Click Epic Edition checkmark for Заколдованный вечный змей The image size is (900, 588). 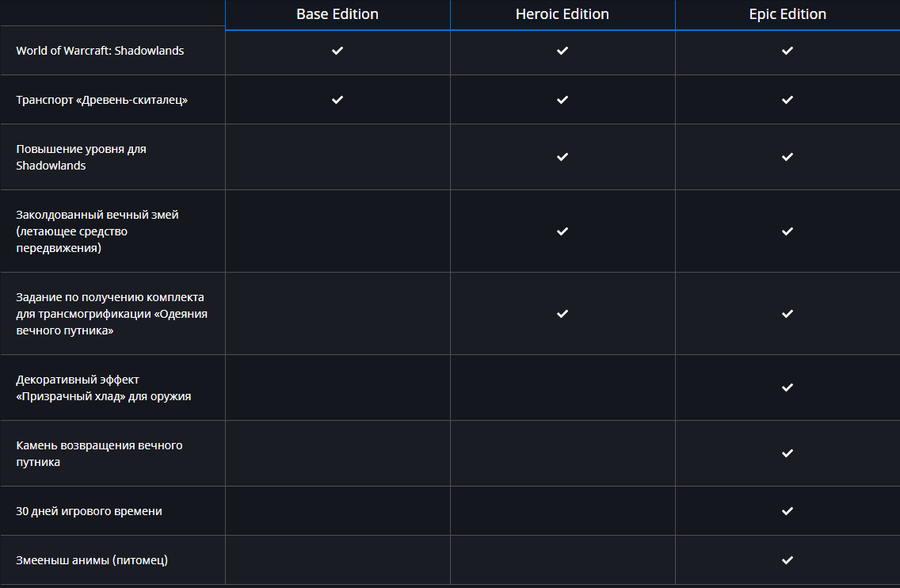tap(787, 231)
